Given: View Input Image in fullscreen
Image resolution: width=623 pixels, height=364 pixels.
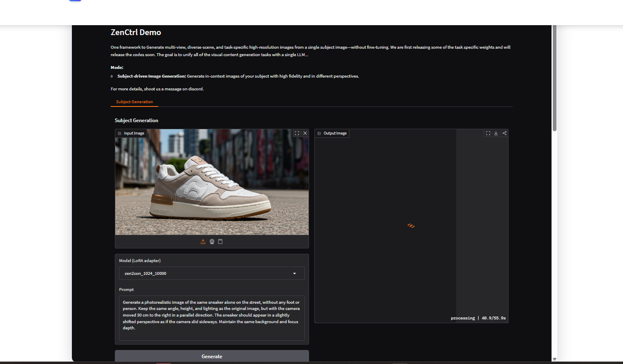Looking at the screenshot, I should pyautogui.click(x=297, y=133).
